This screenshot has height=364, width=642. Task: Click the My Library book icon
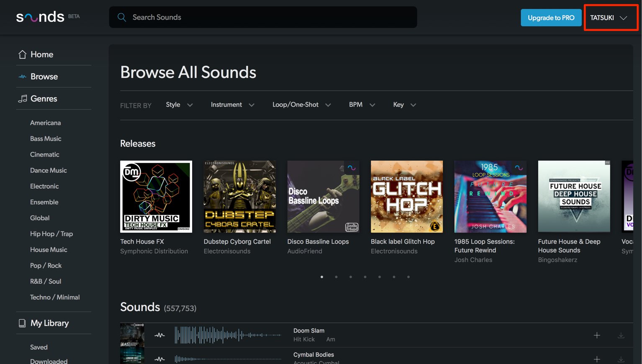tap(22, 323)
